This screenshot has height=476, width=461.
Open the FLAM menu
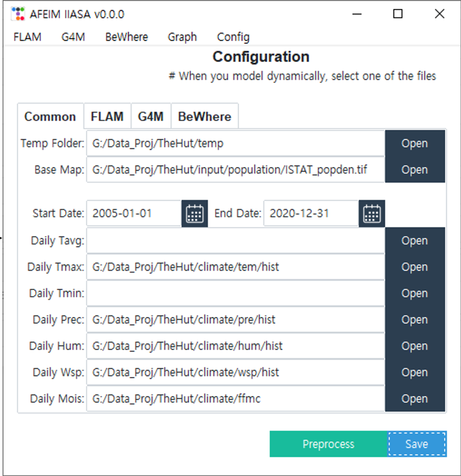(x=27, y=37)
